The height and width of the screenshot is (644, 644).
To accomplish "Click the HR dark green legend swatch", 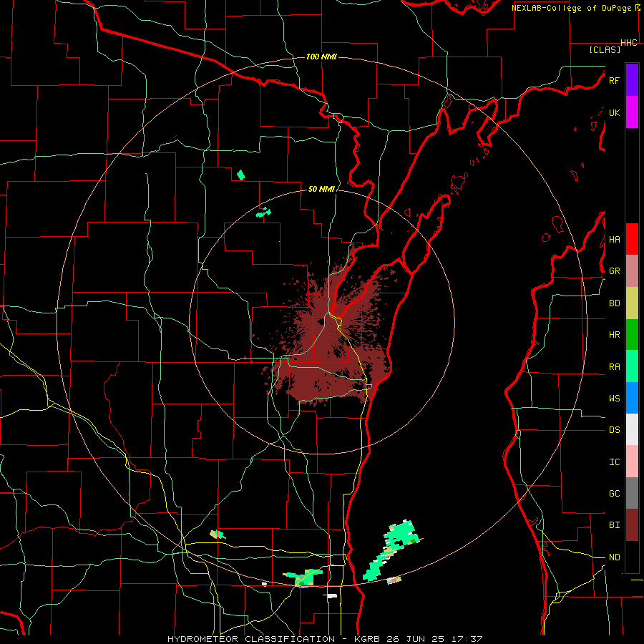I will 632,335.
